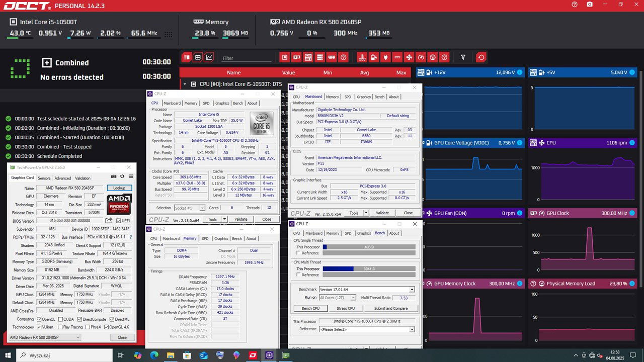Toggle GPU sensor filter icon in OCCT toolbar

[296, 57]
